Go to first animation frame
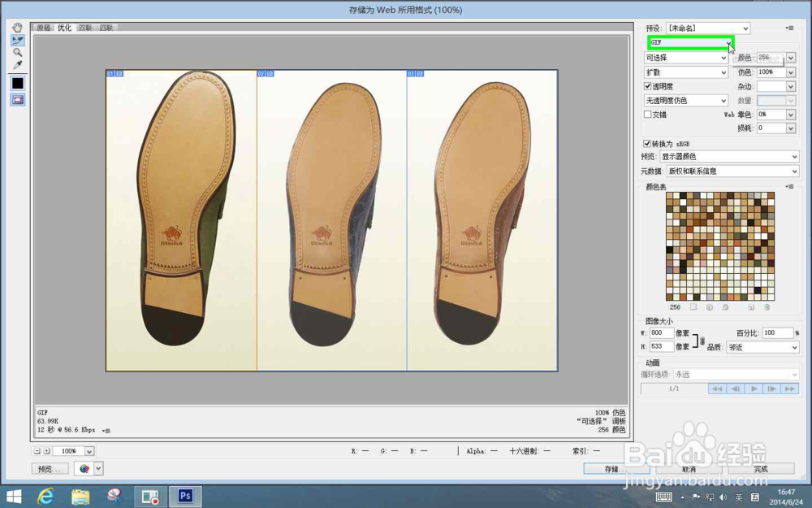 (717, 389)
